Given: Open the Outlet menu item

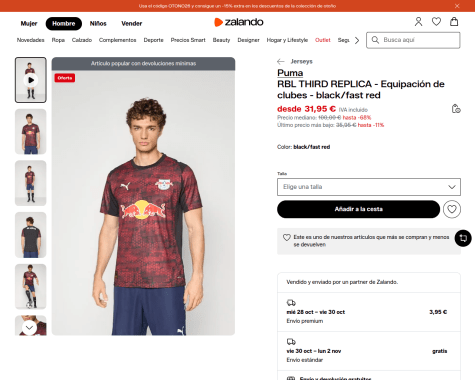Looking at the screenshot, I should (323, 40).
